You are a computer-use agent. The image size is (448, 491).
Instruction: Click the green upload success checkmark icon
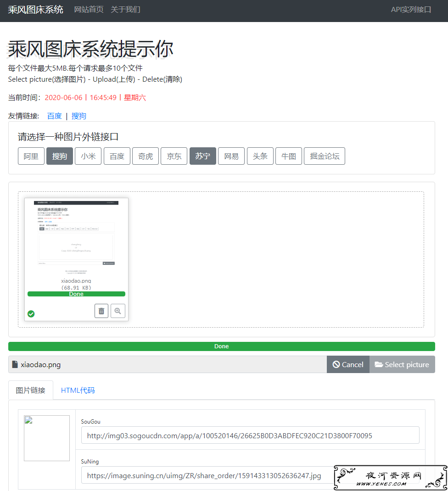click(31, 314)
